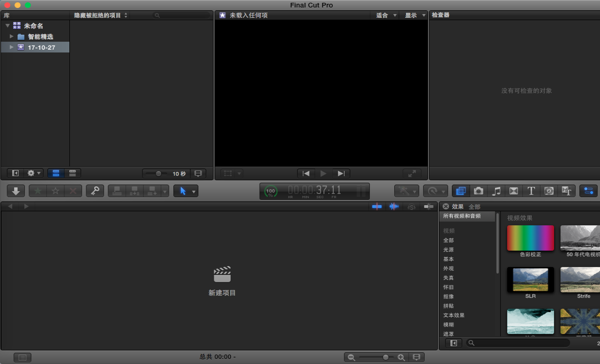Viewport: 600px width, 364px height.
Task: Open the select tool dropdown arrow
Action: coord(194,191)
